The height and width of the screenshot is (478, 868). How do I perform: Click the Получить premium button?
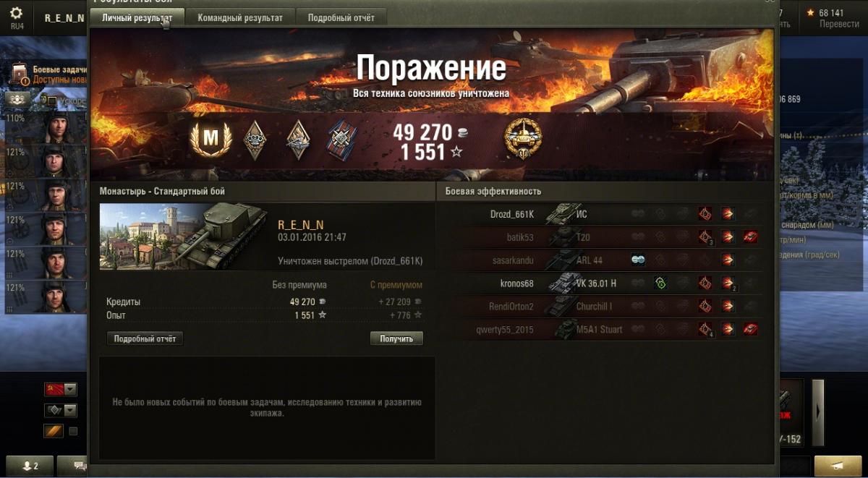click(396, 338)
